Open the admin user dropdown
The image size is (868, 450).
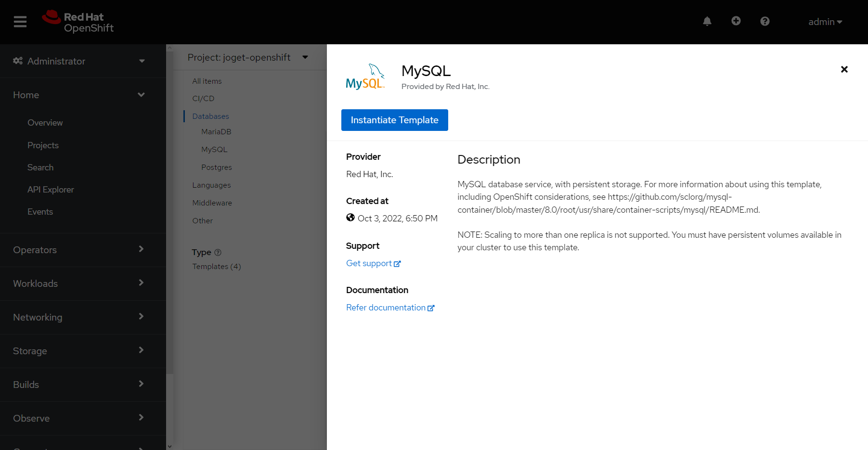(x=825, y=22)
